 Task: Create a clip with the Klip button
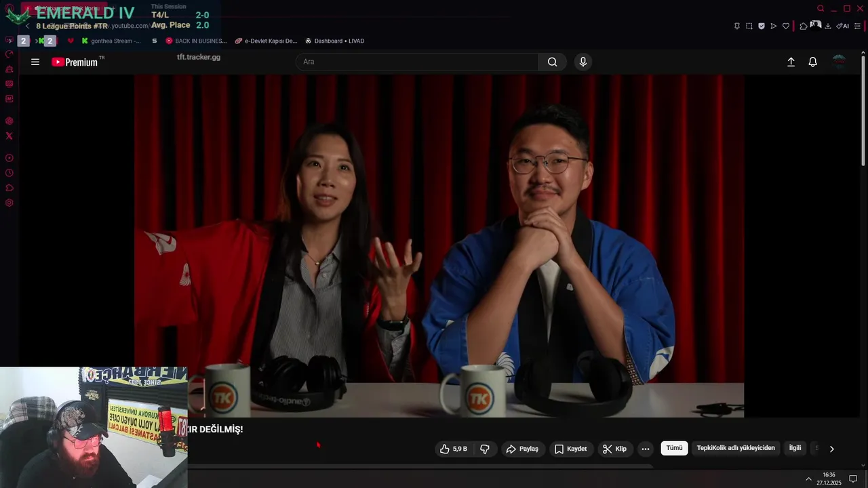tap(615, 449)
